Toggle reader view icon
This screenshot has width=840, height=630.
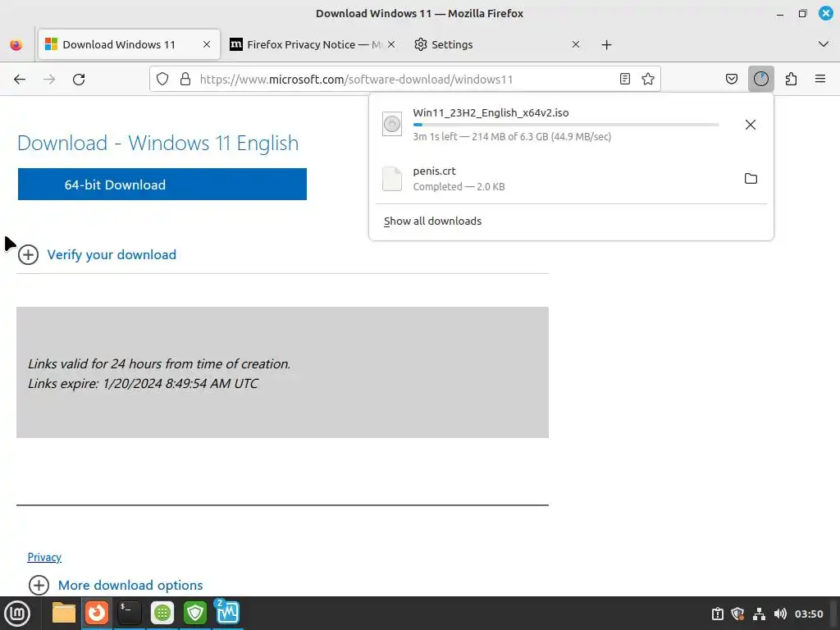pyautogui.click(x=624, y=80)
